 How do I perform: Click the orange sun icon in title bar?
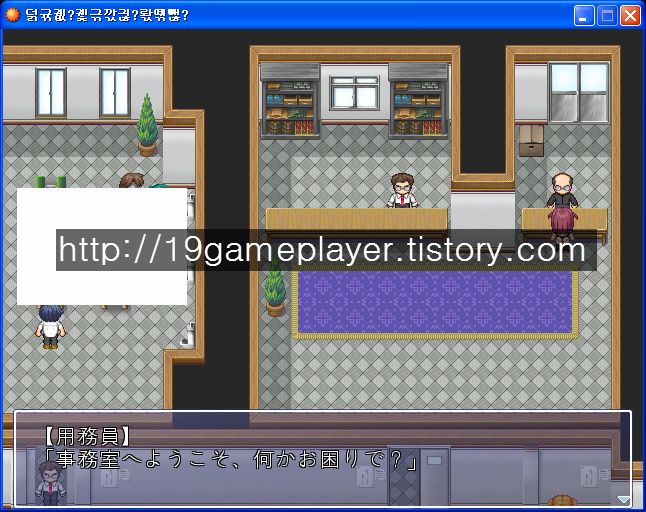pos(12,14)
